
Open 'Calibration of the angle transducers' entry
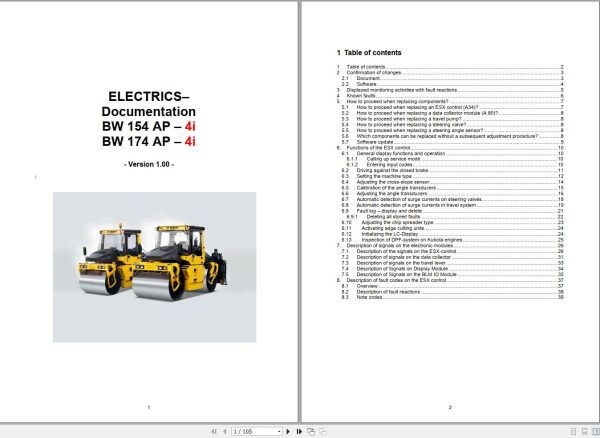tap(452, 188)
